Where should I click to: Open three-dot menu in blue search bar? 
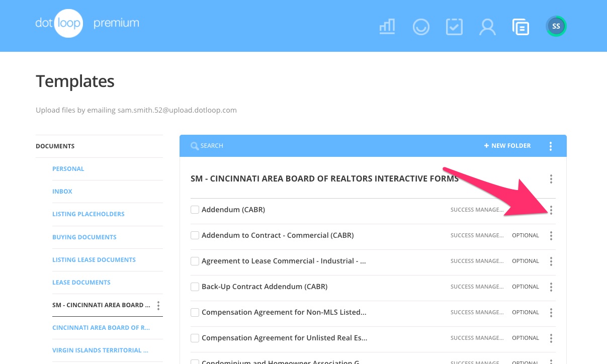point(551,146)
